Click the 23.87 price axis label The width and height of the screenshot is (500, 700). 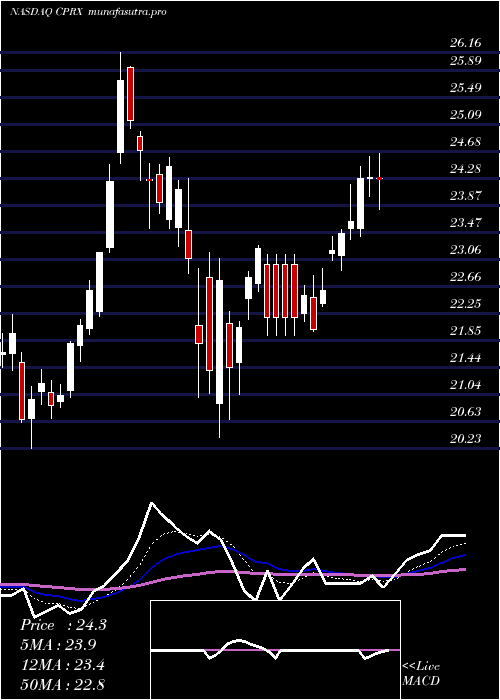click(466, 196)
